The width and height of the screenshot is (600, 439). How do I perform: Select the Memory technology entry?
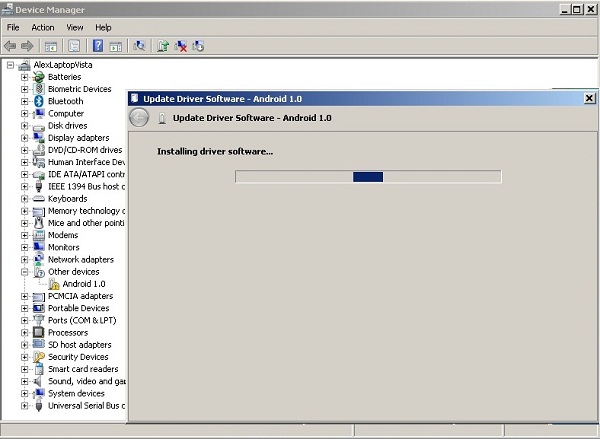coord(86,211)
